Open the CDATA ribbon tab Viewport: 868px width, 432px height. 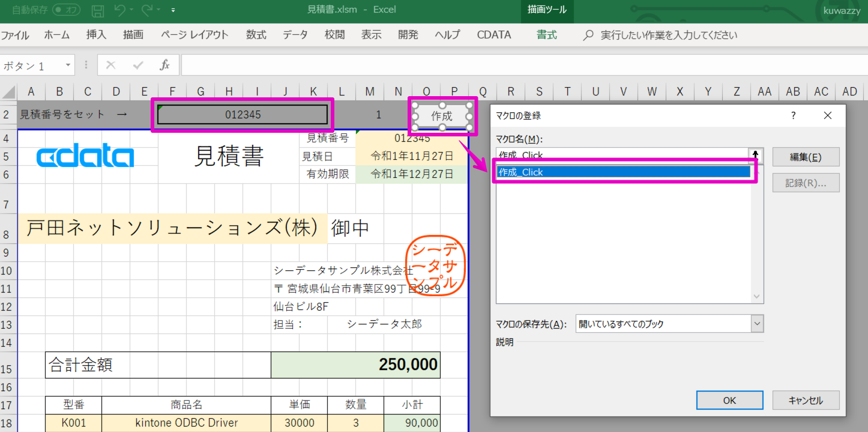coord(494,35)
